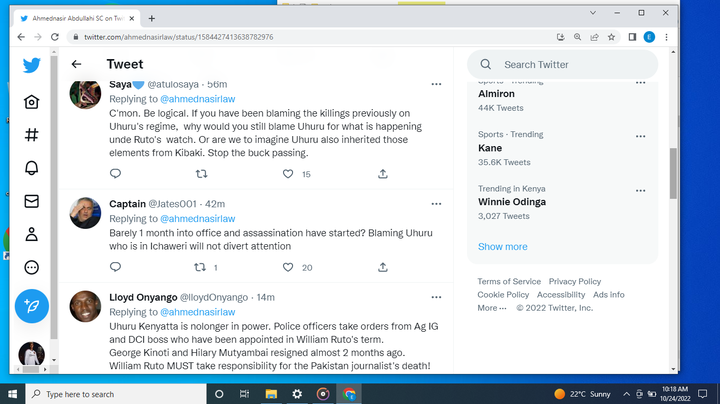Image resolution: width=720 pixels, height=404 pixels.
Task: Open the Kane trending topic
Action: click(x=490, y=148)
